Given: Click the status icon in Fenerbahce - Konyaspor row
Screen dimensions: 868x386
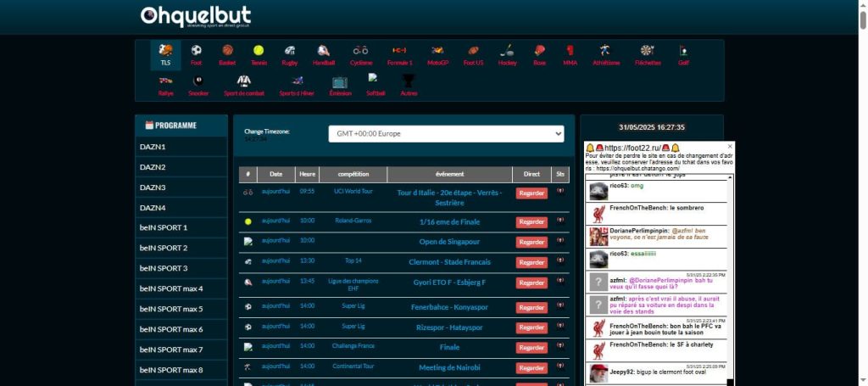Looking at the screenshot, I should [x=560, y=305].
